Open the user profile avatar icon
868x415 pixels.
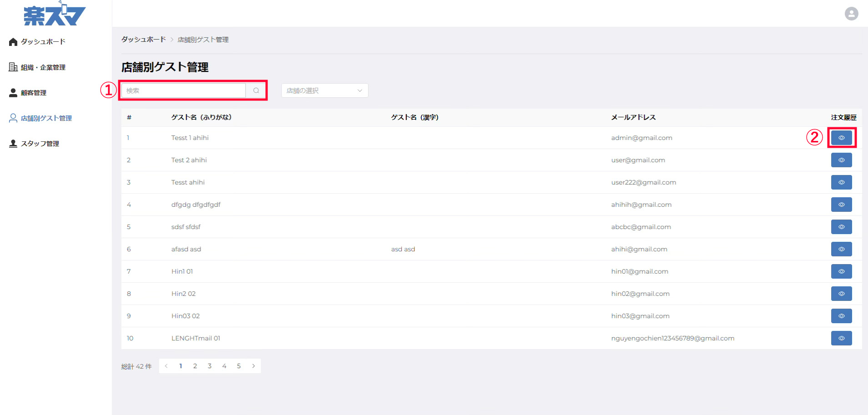851,14
